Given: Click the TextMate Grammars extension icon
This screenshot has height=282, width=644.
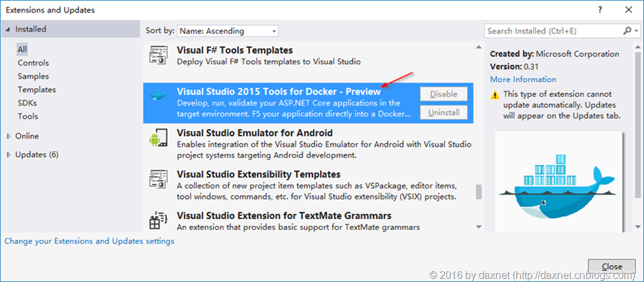Looking at the screenshot, I should click(x=158, y=220).
